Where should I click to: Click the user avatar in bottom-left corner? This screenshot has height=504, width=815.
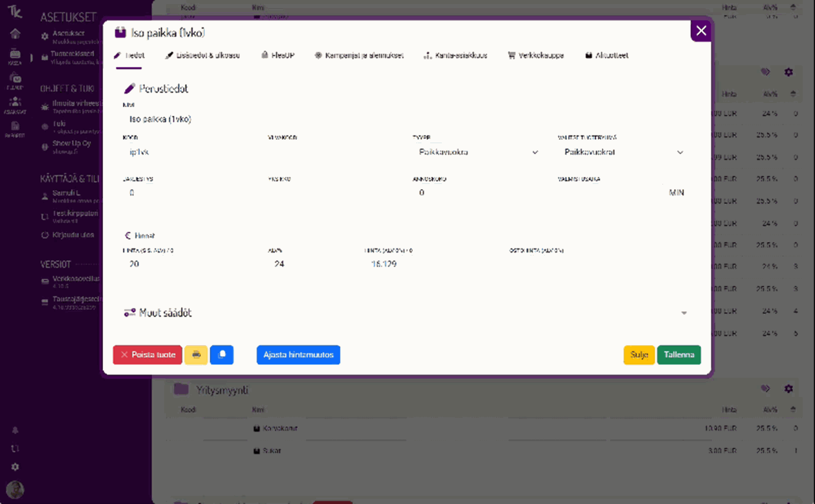[x=15, y=489]
